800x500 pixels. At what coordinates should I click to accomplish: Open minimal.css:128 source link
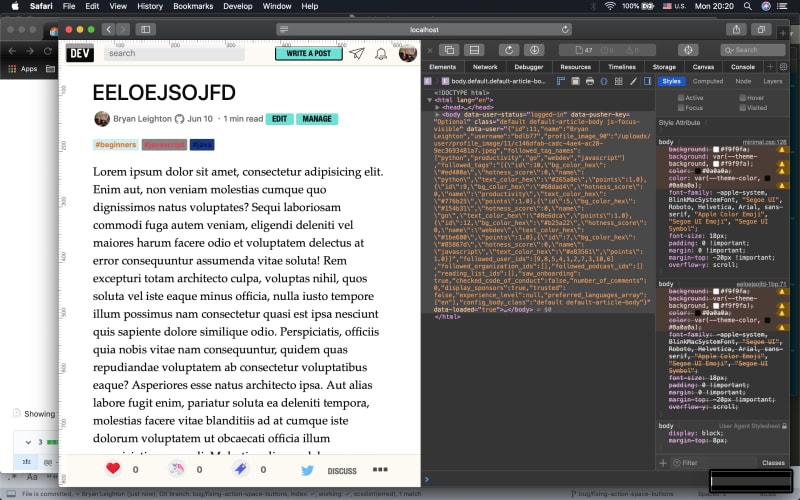pos(764,142)
